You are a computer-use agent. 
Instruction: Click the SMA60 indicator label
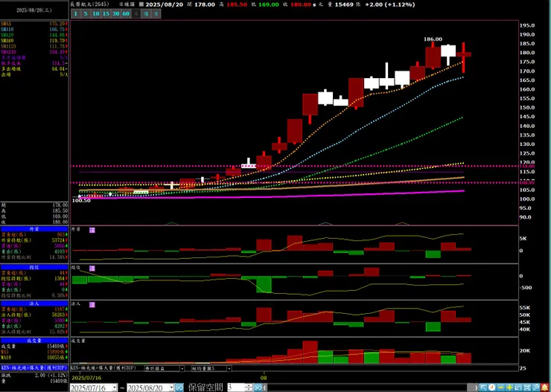[7, 41]
